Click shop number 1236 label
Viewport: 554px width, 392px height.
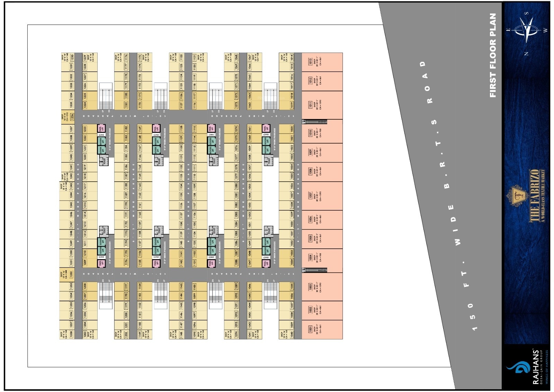[x=72, y=117]
